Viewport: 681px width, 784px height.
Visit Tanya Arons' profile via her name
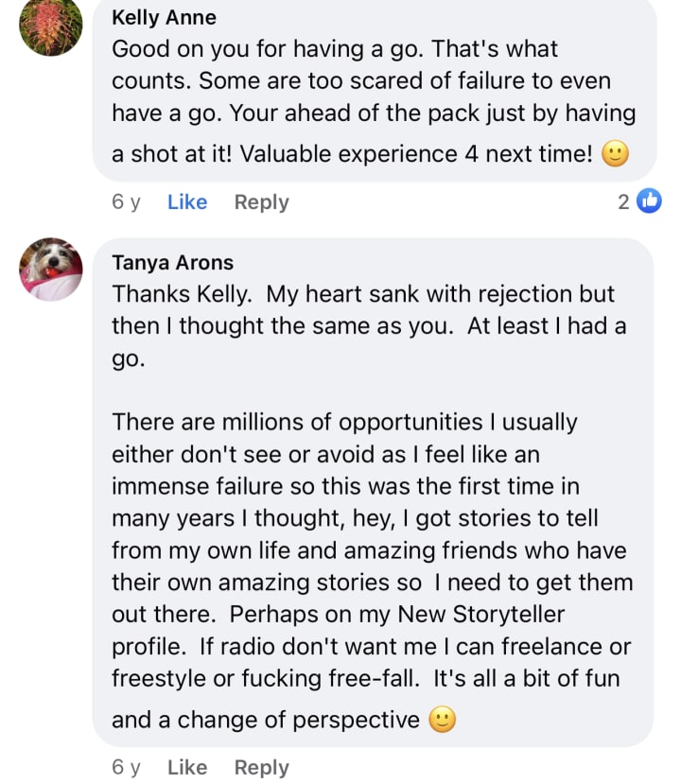pos(172,262)
